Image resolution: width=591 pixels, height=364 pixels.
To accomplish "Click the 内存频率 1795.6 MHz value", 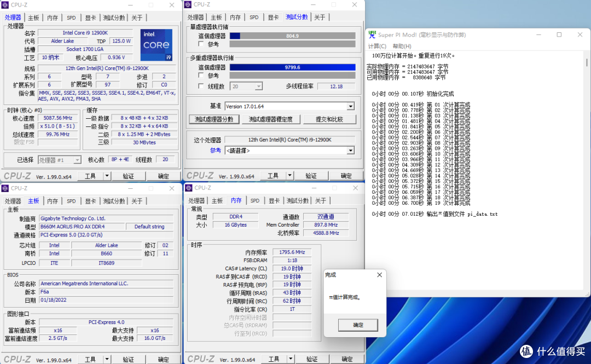I will tap(292, 252).
